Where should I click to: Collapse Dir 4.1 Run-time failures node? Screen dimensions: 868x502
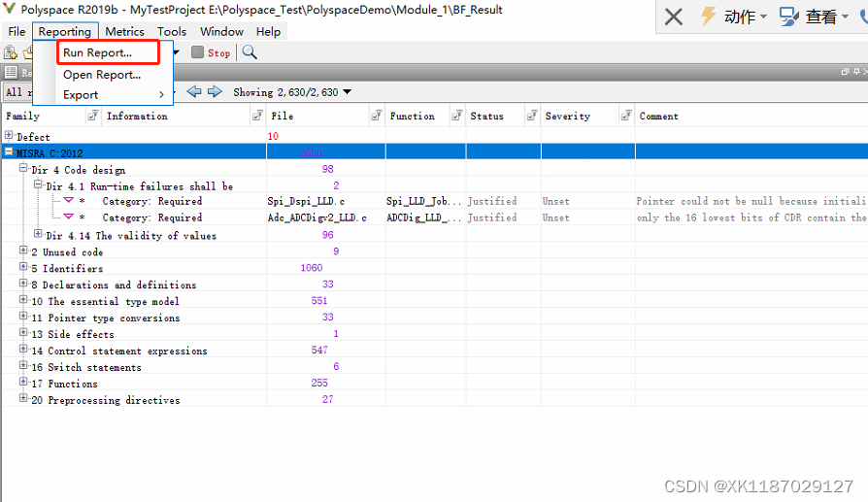pyautogui.click(x=38, y=184)
